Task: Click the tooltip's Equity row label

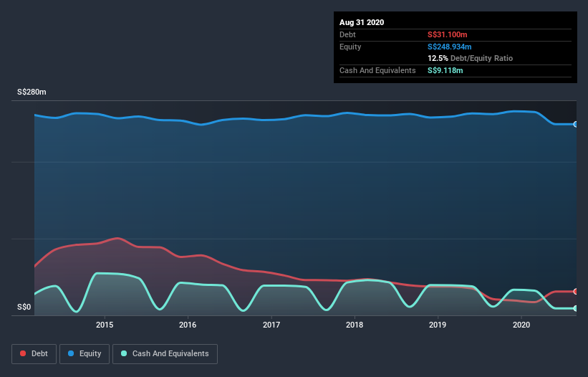Action: point(350,47)
